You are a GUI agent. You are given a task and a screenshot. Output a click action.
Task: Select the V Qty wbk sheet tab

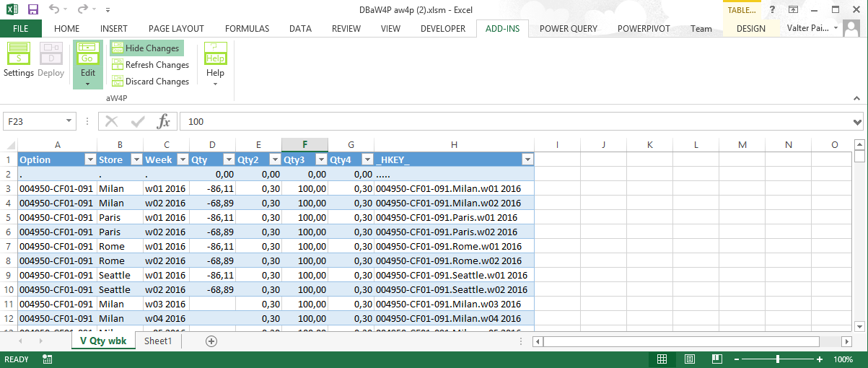pyautogui.click(x=103, y=341)
